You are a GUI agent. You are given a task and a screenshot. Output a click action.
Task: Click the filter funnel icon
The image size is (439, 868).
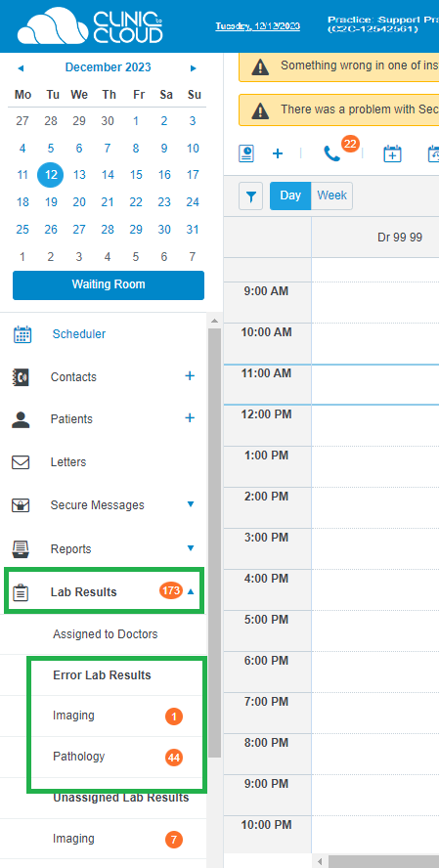250,195
